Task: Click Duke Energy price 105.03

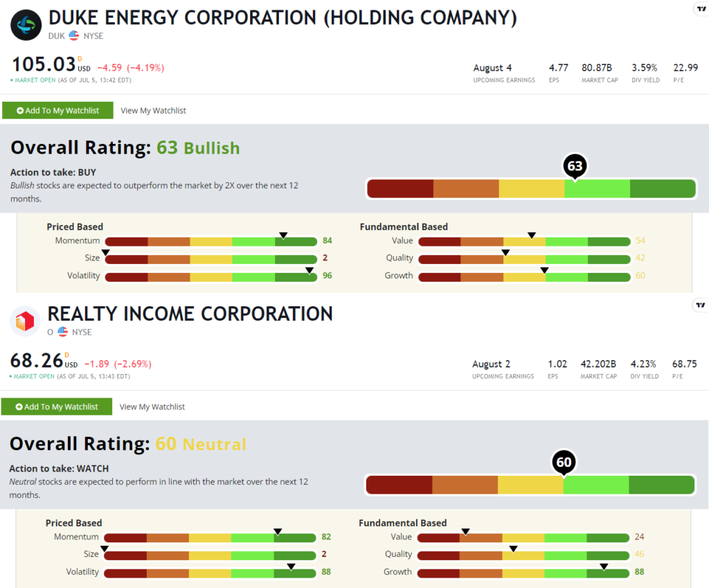Action: coord(44,64)
